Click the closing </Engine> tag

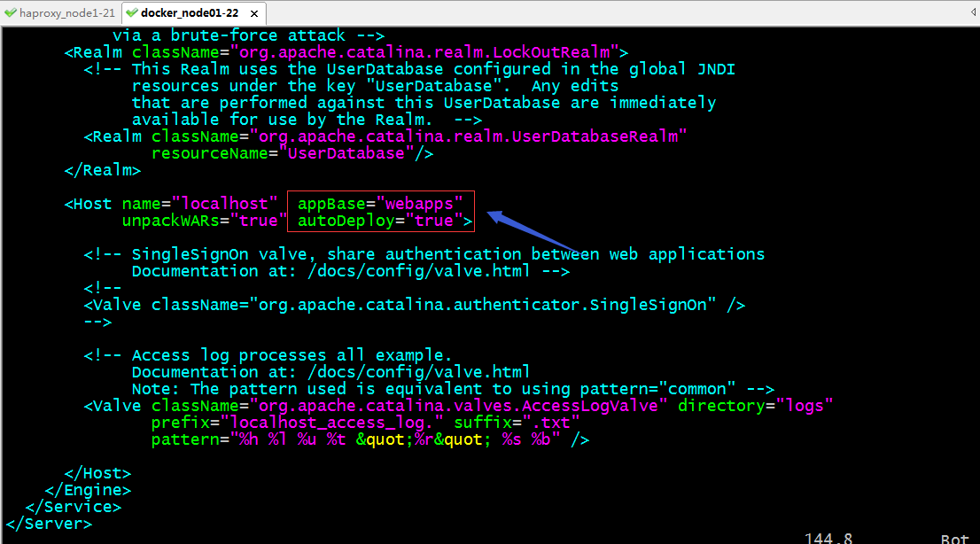tap(88, 490)
